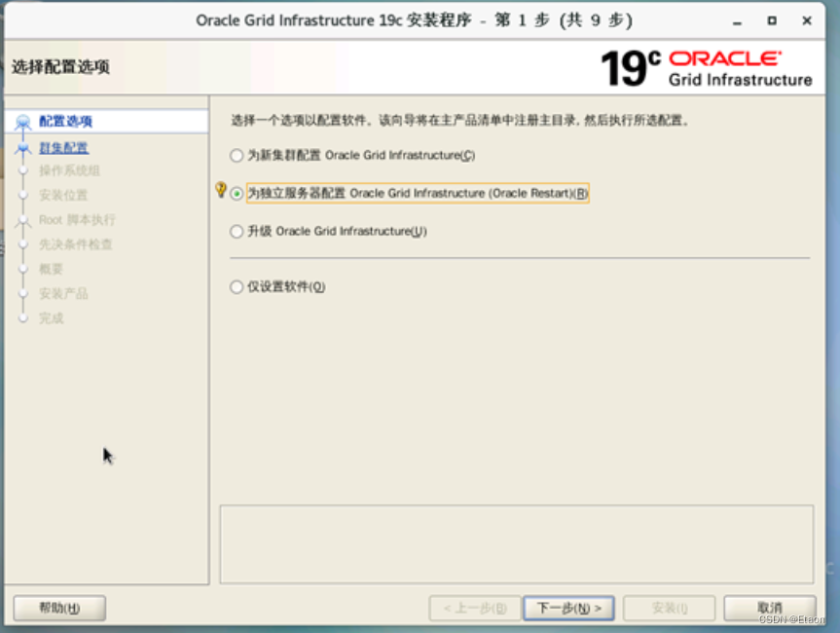The width and height of the screenshot is (840, 633).
Task: Click the branch node icon next to Root 脚本执行
Action: [23, 220]
